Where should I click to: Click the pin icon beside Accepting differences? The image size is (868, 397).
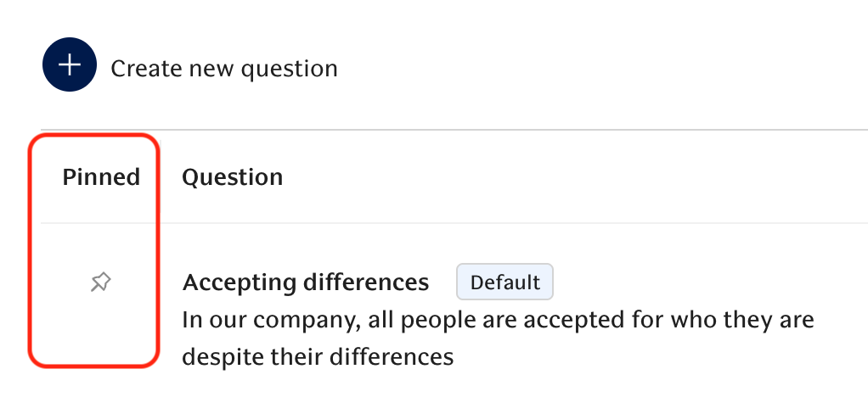(x=100, y=282)
